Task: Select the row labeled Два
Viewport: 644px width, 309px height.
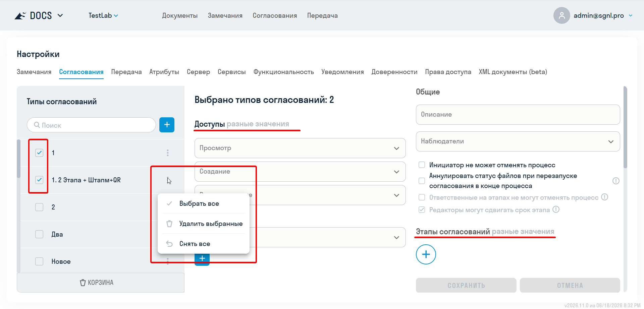Action: coord(102,234)
